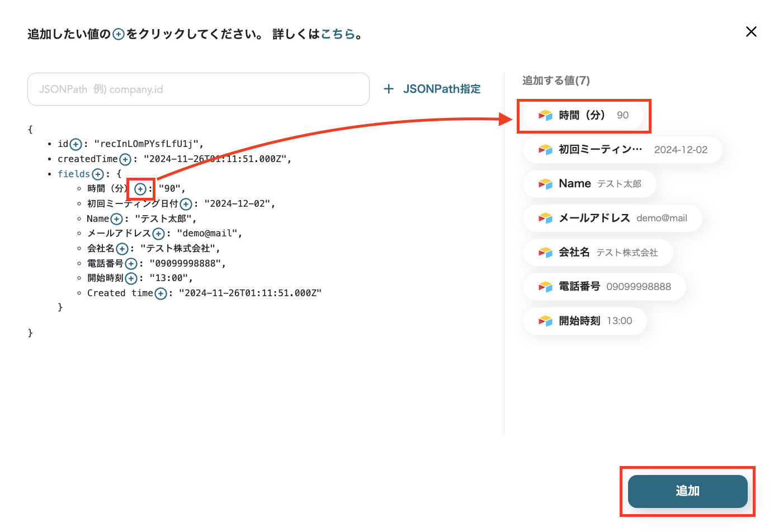Click plus icon beside メールアドレス key
This screenshot has height=532, width=774.
click(x=159, y=234)
